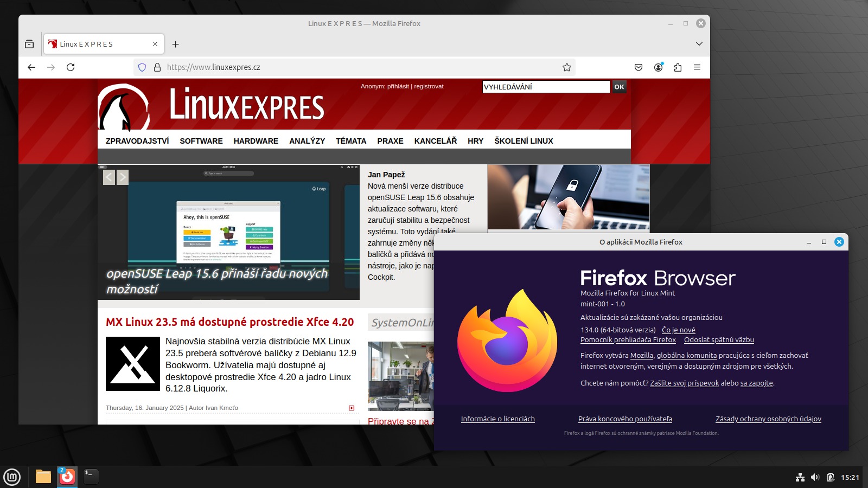The height and width of the screenshot is (488, 868).
Task: Open the Firefox account icon
Action: pos(658,67)
